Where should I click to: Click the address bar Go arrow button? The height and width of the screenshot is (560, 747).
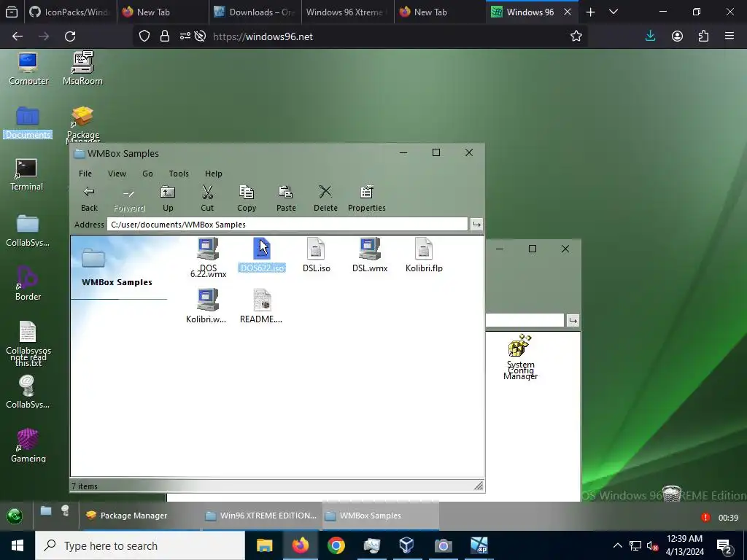coord(476,225)
